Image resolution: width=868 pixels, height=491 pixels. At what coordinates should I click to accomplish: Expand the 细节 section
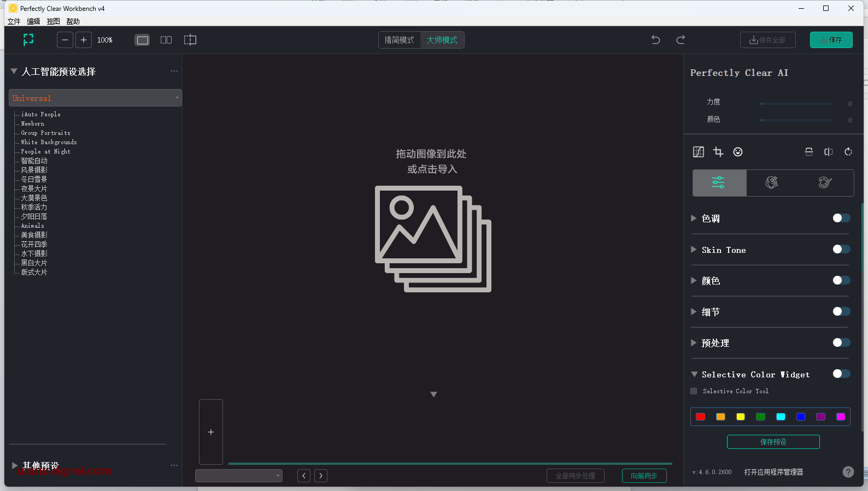click(694, 311)
